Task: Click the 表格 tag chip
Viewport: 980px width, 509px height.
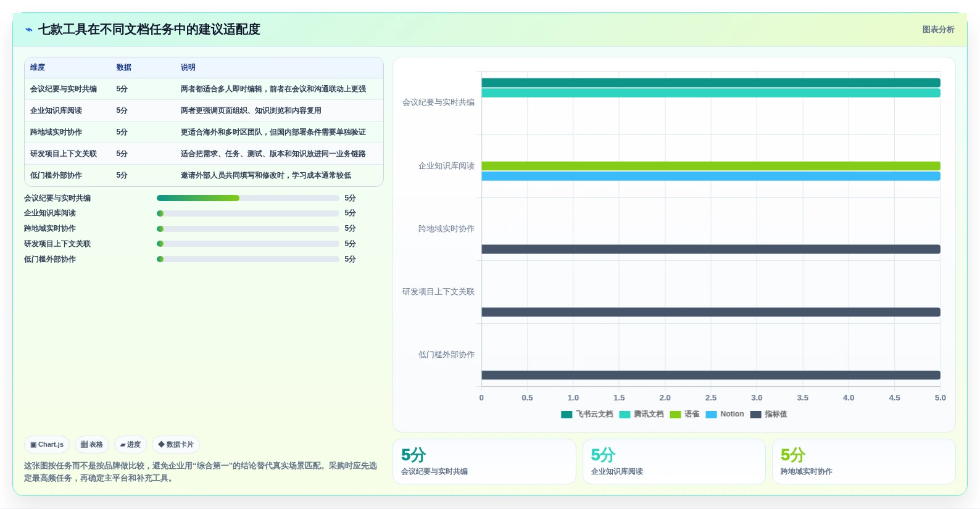Action: [x=92, y=444]
